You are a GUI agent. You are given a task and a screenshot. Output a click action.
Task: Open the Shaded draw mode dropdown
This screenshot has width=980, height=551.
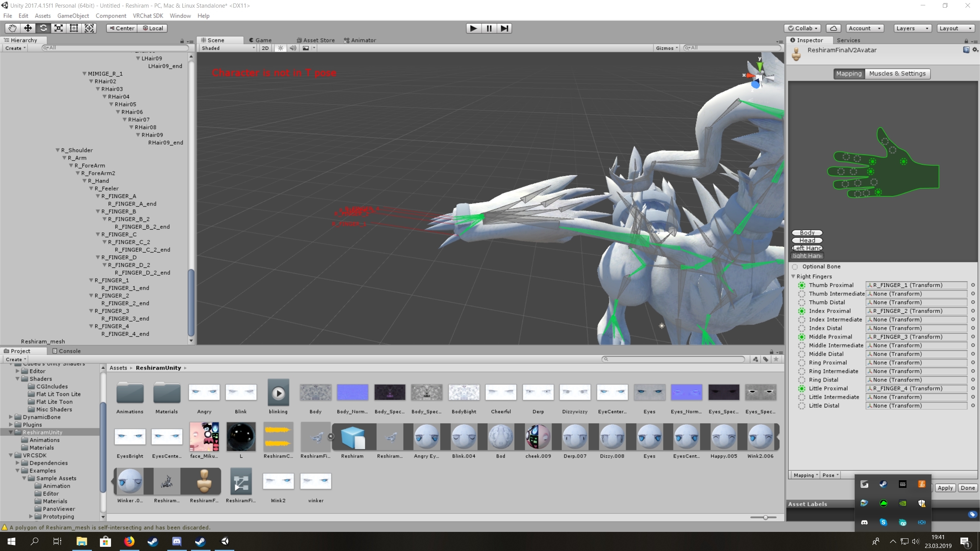point(228,48)
